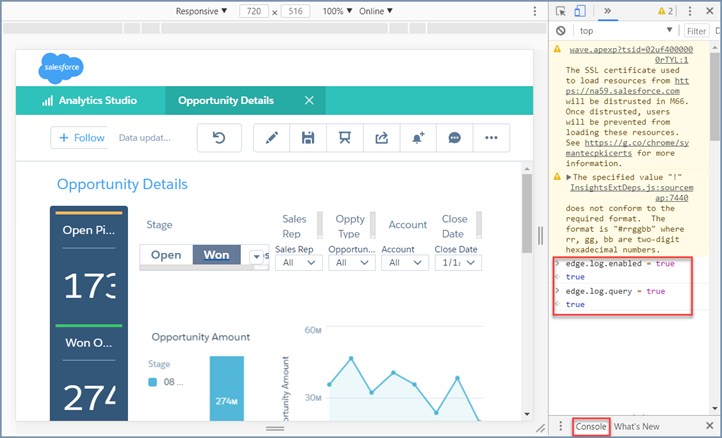This screenshot has width=722, height=438.
Task: Select the Console drawer tab
Action: coord(591,426)
